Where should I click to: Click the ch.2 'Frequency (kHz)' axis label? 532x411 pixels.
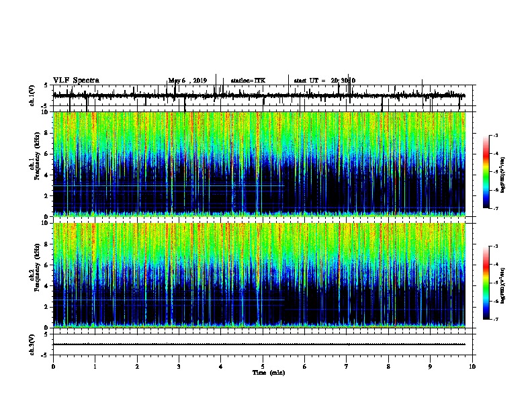point(37,267)
